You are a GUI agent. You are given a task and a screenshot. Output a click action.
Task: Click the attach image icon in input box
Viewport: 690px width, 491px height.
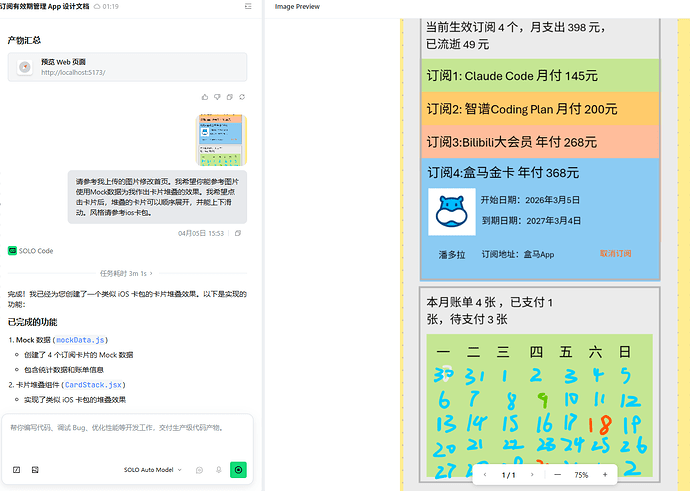(35, 470)
